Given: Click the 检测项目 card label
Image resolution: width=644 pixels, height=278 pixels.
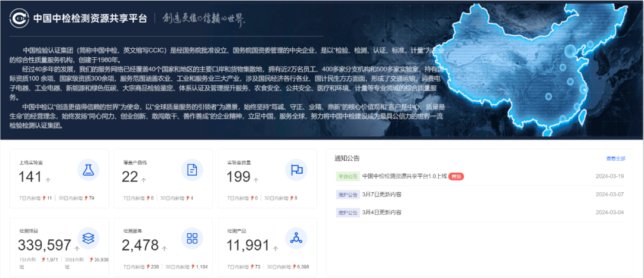Looking at the screenshot, I should (x=29, y=231).
